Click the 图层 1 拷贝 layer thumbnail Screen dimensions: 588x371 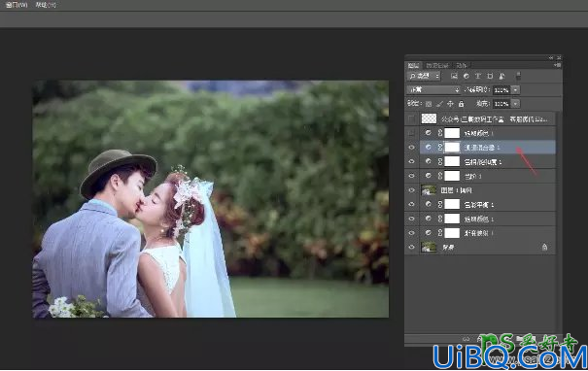(429, 190)
